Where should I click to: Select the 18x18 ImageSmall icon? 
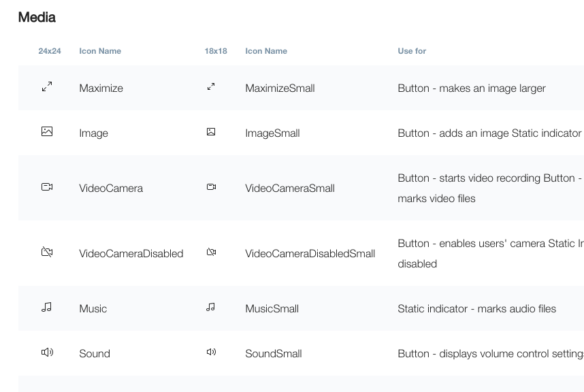click(211, 132)
